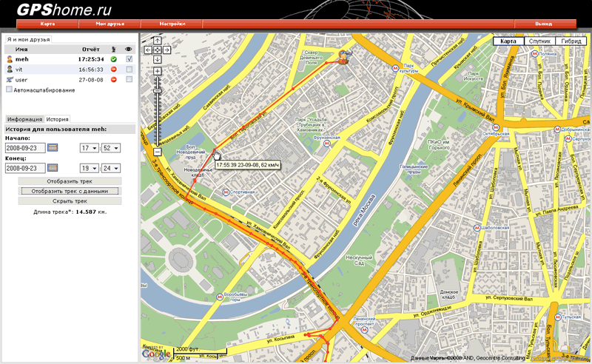This screenshot has width=592, height=364.
Task: Click the red status icon for user
Action: tap(114, 80)
